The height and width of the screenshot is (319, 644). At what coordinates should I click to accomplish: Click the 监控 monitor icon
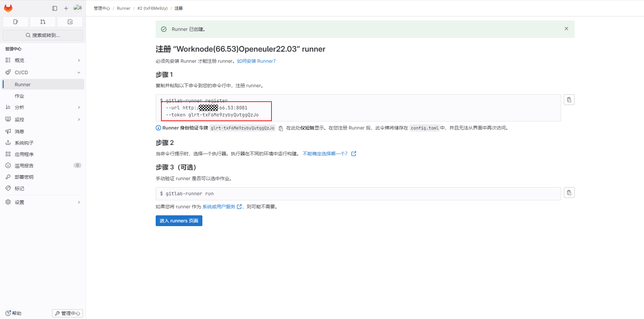[8, 119]
